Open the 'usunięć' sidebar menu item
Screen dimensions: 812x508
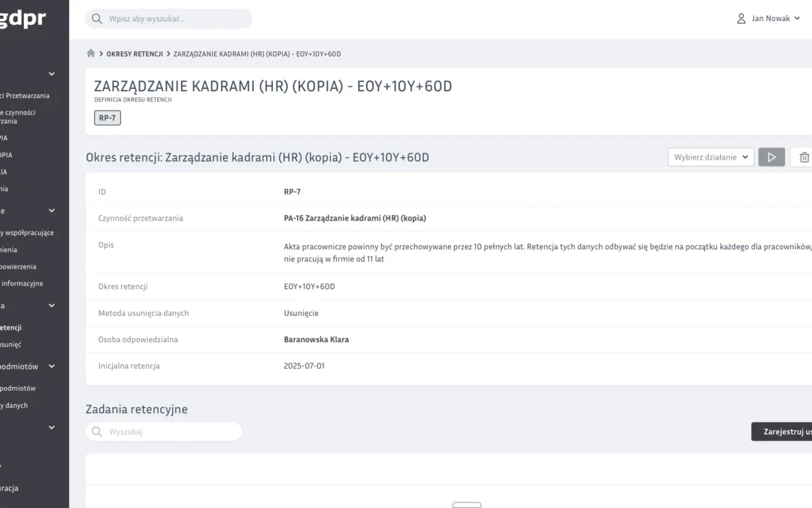11,345
